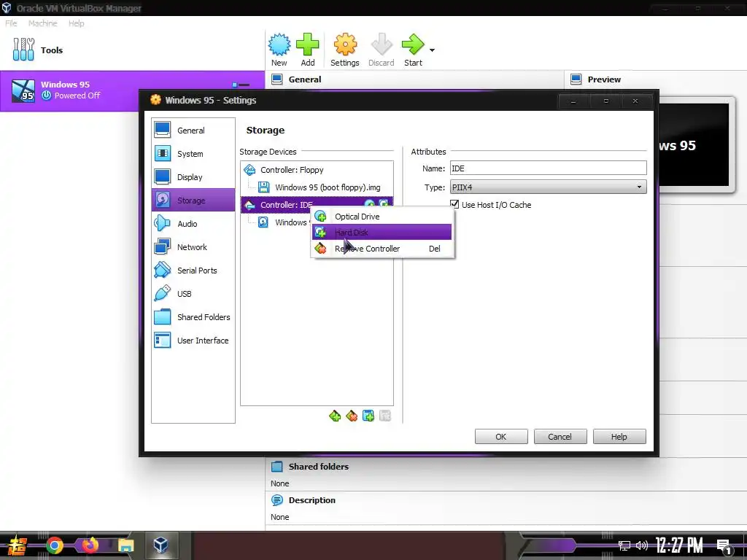
Task: Click the controller Name field containing IDE
Action: [549, 168]
